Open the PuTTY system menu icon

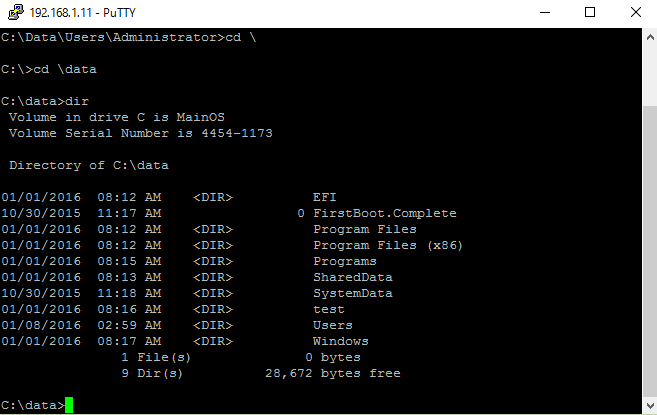(13, 13)
